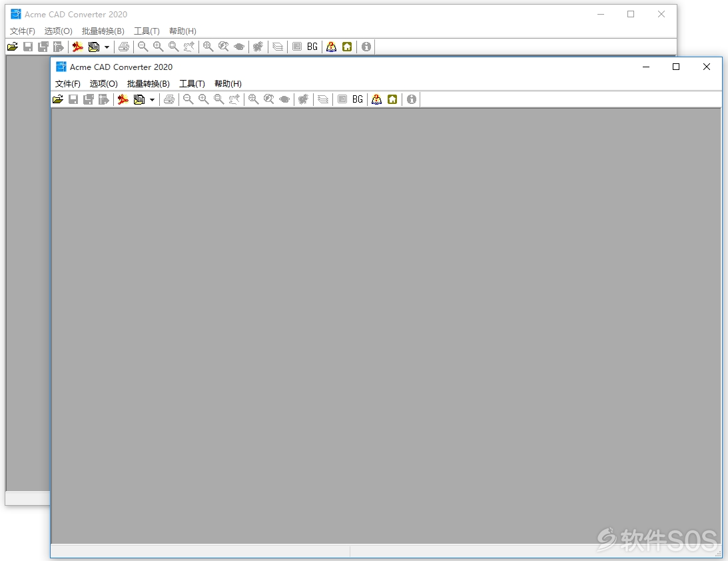The width and height of the screenshot is (728, 561).
Task: Click the zoom out magnifier in front window
Action: click(x=188, y=99)
